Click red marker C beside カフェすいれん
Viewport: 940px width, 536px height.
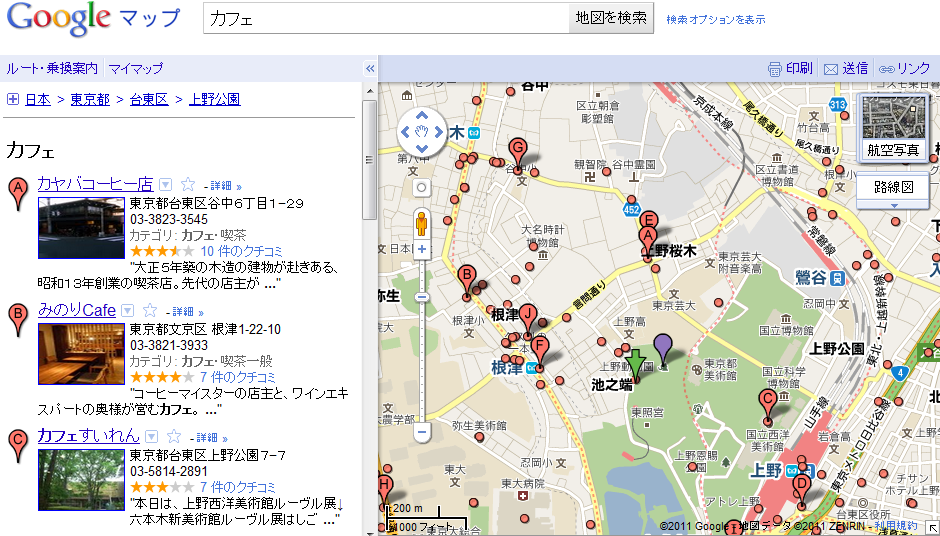(x=19, y=446)
